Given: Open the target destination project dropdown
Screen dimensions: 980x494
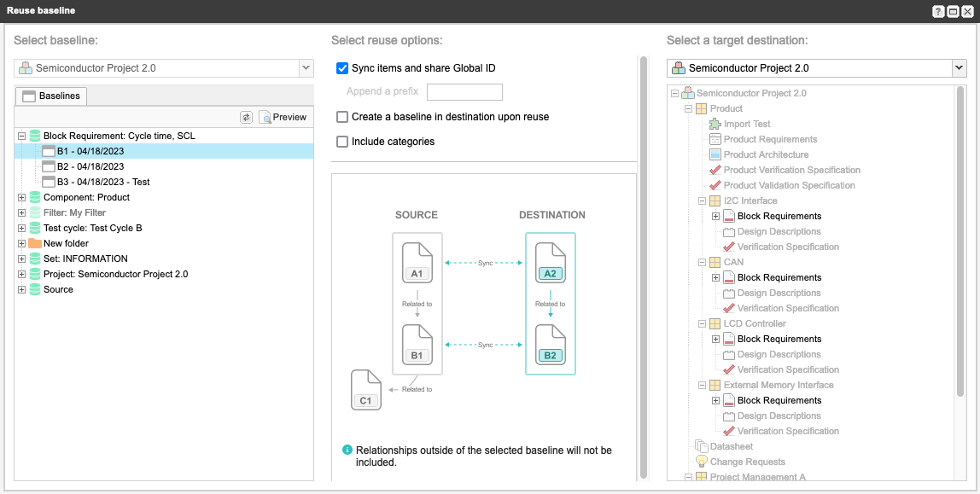Looking at the screenshot, I should [960, 68].
